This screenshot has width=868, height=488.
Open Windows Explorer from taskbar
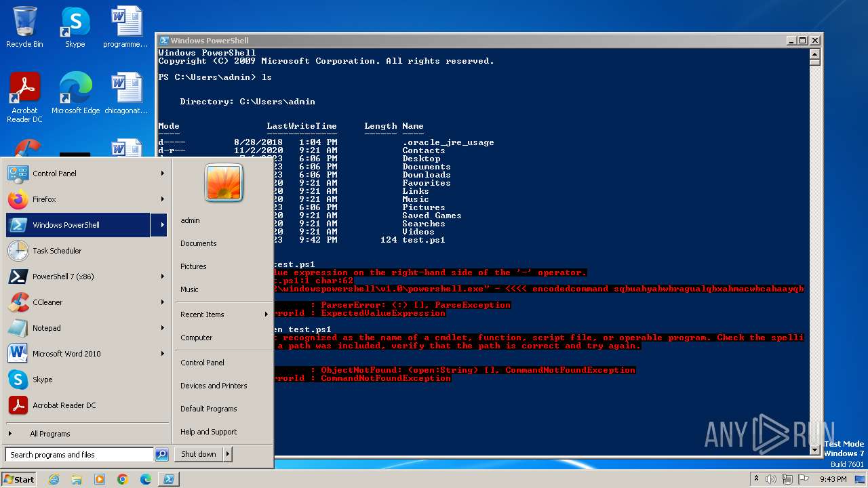click(77, 479)
